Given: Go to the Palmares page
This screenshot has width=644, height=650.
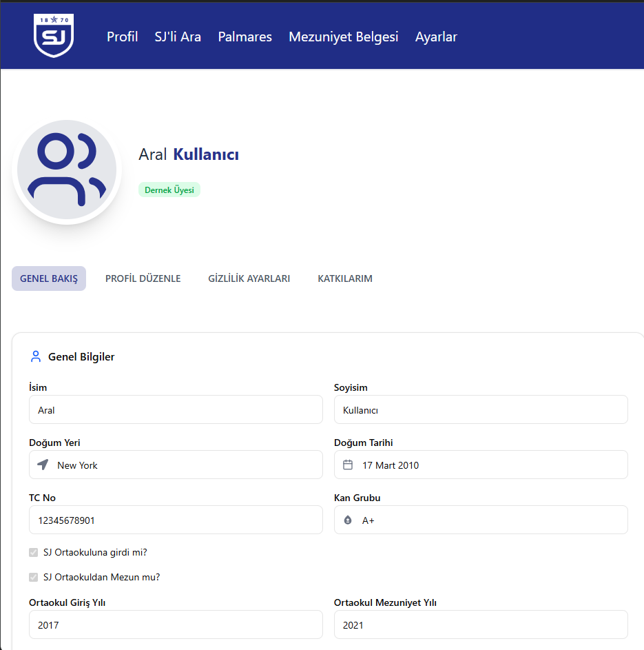Looking at the screenshot, I should (x=245, y=37).
